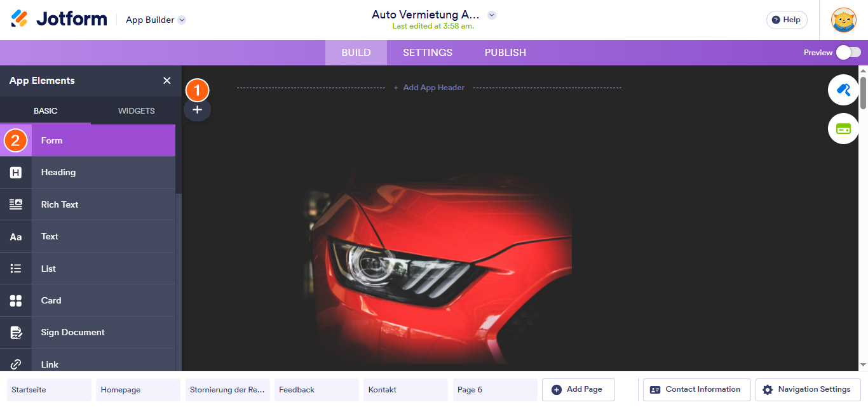868x407 pixels.
Task: Click the Heading element icon
Action: [x=16, y=173]
